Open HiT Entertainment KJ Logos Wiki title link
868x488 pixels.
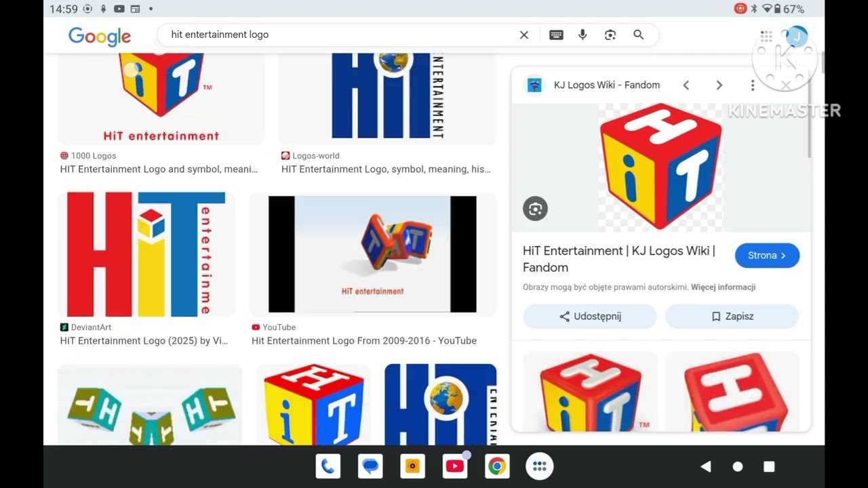(x=619, y=259)
